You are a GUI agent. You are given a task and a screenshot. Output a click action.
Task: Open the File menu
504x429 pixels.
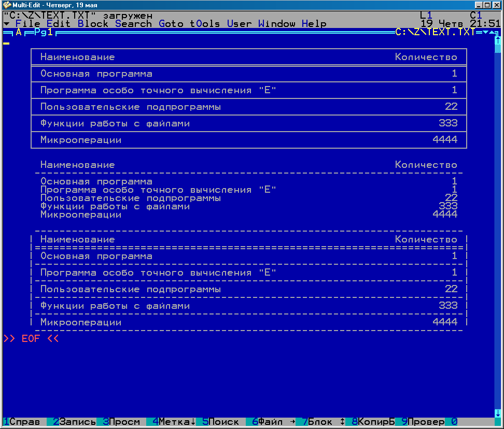click(27, 24)
